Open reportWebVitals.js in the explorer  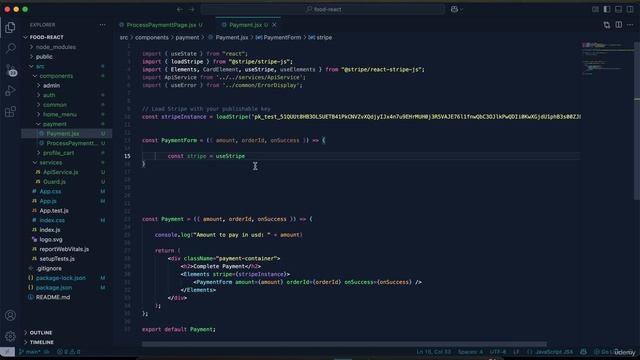[64, 249]
